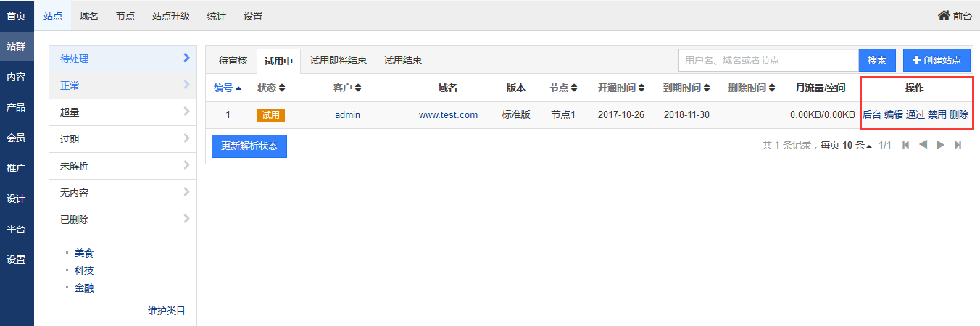Go to the previous page of results
Image resolution: width=980 pixels, height=326 pixels.
(923, 145)
